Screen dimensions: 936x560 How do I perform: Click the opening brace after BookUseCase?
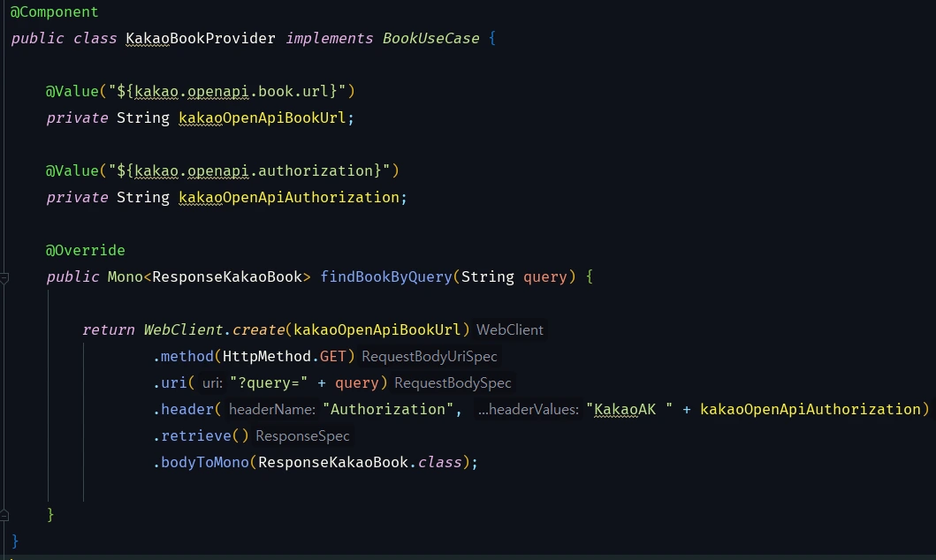click(492, 38)
